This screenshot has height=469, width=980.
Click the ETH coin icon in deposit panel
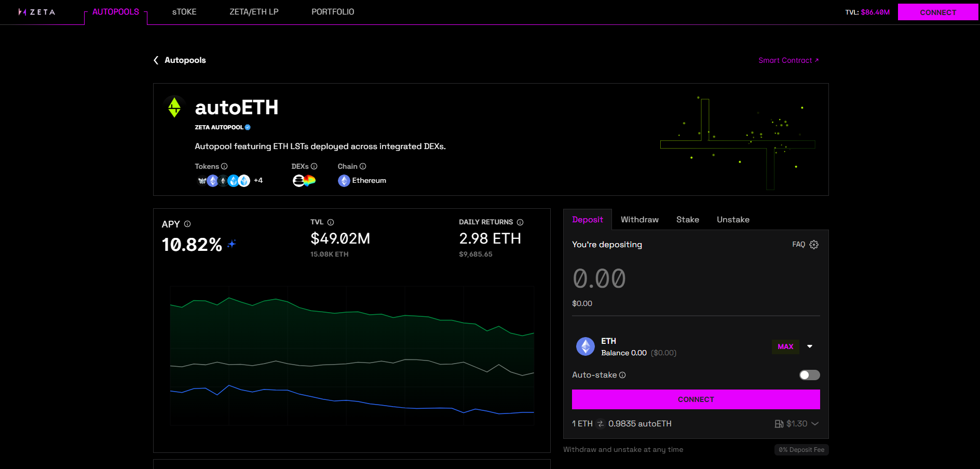pos(586,346)
